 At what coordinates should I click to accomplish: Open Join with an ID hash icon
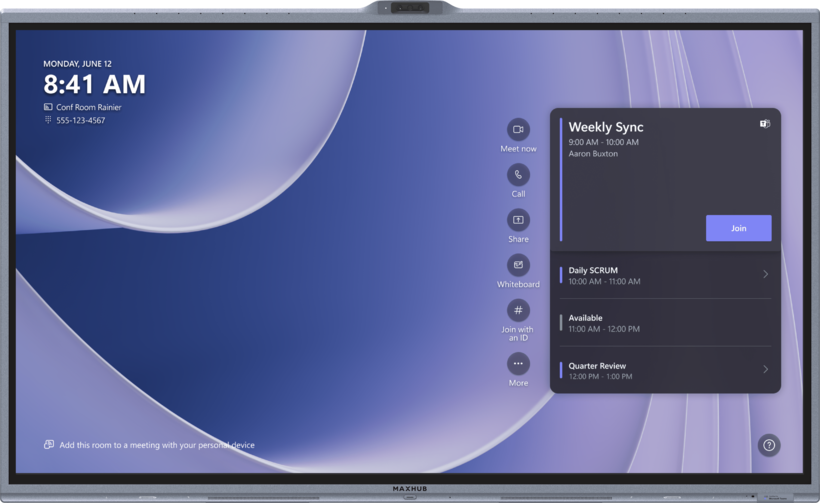[518, 310]
